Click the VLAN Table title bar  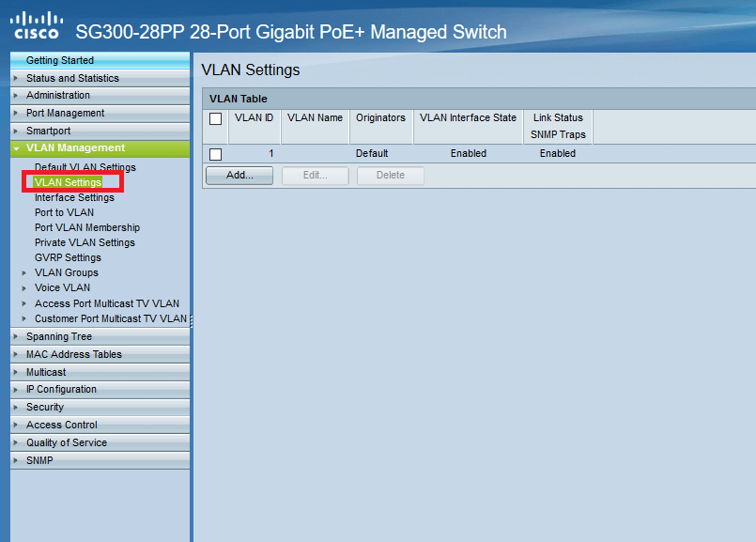(x=479, y=99)
